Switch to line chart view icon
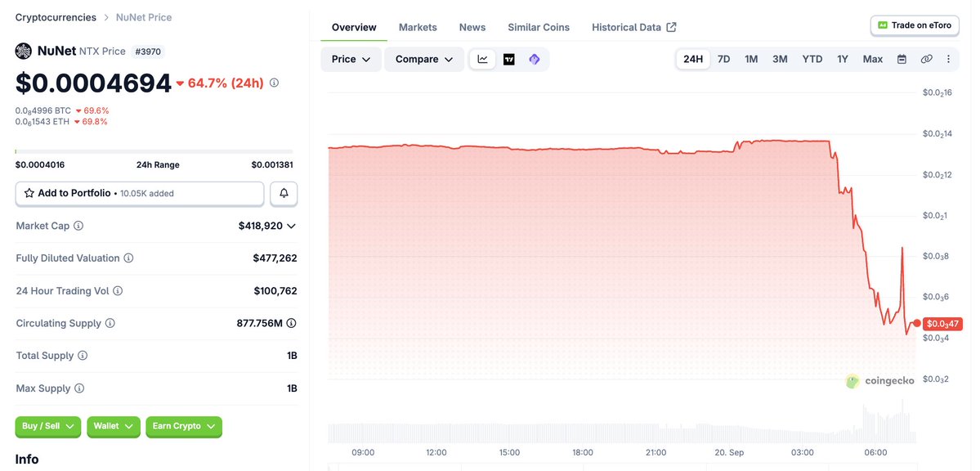Image resolution: width=980 pixels, height=471 pixels. (x=482, y=60)
